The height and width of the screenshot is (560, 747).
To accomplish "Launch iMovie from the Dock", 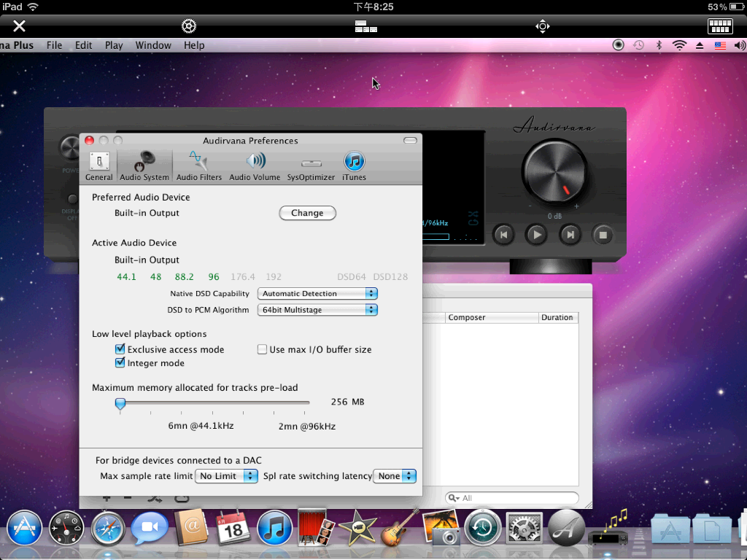I will [357, 528].
